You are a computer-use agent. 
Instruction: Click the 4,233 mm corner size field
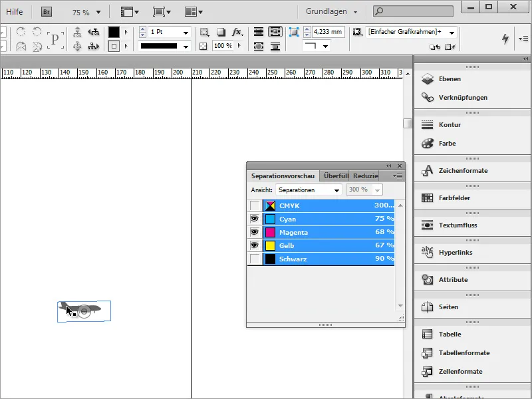tap(328, 32)
